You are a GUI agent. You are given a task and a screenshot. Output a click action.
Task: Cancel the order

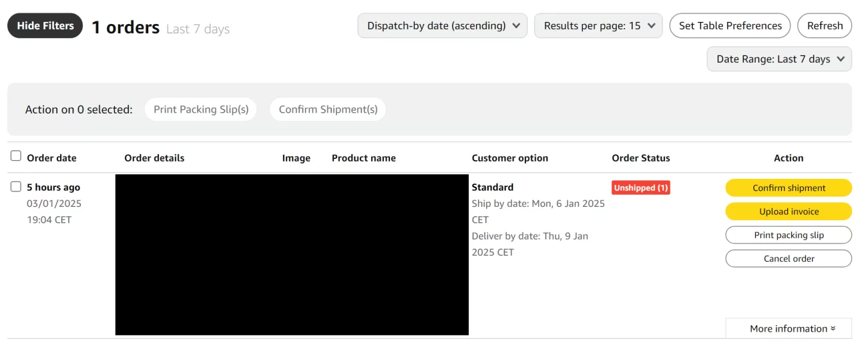tap(789, 258)
